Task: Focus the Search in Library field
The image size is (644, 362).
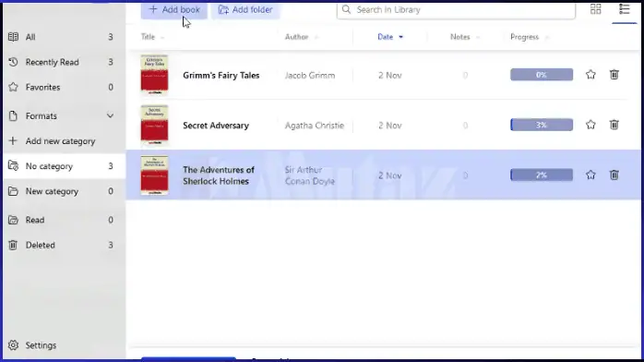Action: [456, 10]
